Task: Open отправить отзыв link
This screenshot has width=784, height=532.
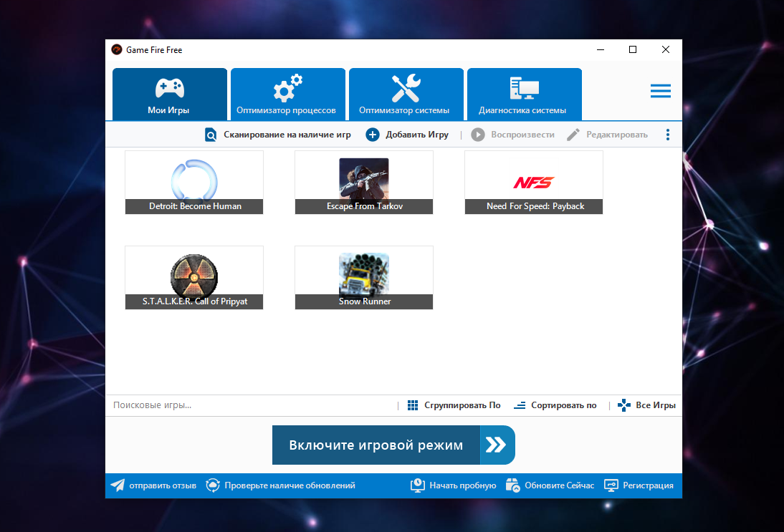Action: pos(163,485)
